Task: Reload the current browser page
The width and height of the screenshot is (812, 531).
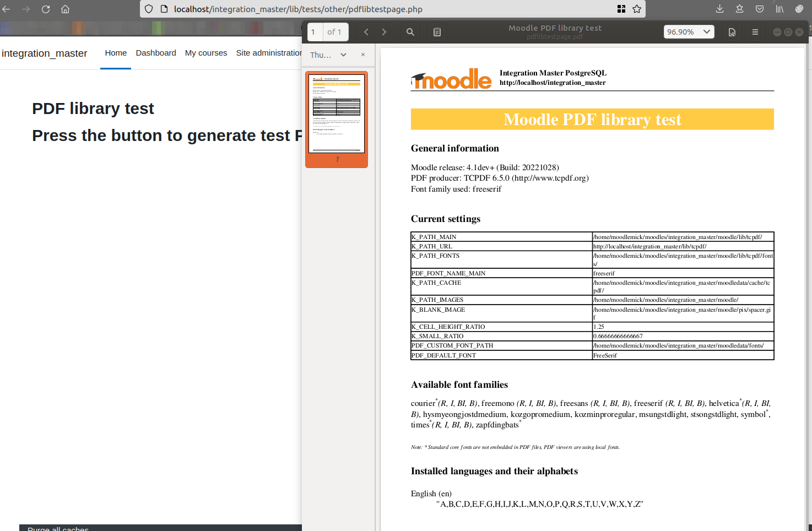Action: pyautogui.click(x=46, y=9)
